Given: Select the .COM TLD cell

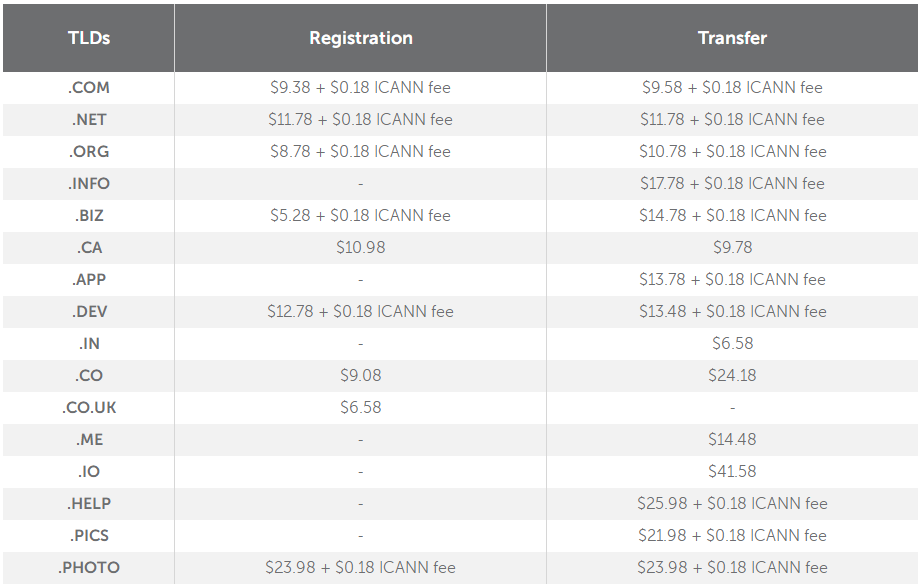Looking at the screenshot, I should pyautogui.click(x=89, y=87).
